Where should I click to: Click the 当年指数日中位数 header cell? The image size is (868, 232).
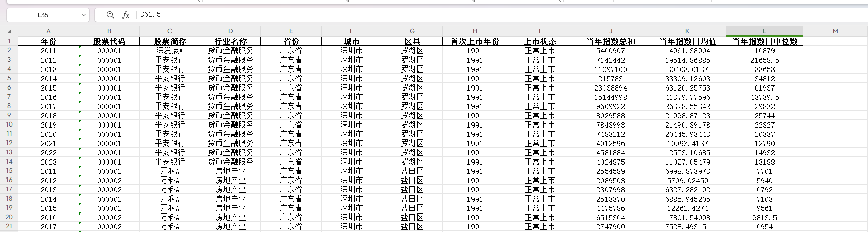click(765, 41)
